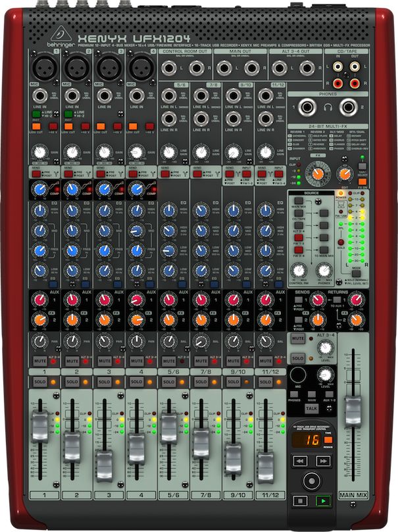Select FW 1-2 red source button

tap(299, 238)
